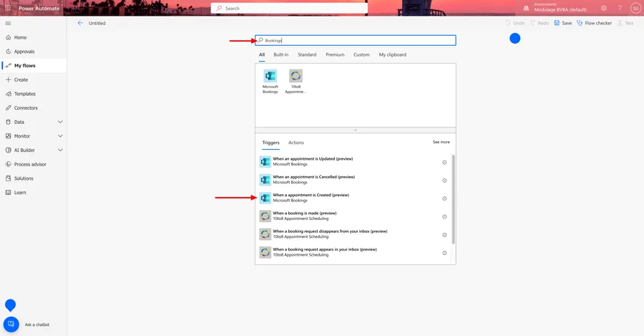Click the triggers list scrollbar
The height and width of the screenshot is (336, 644).
tap(454, 199)
